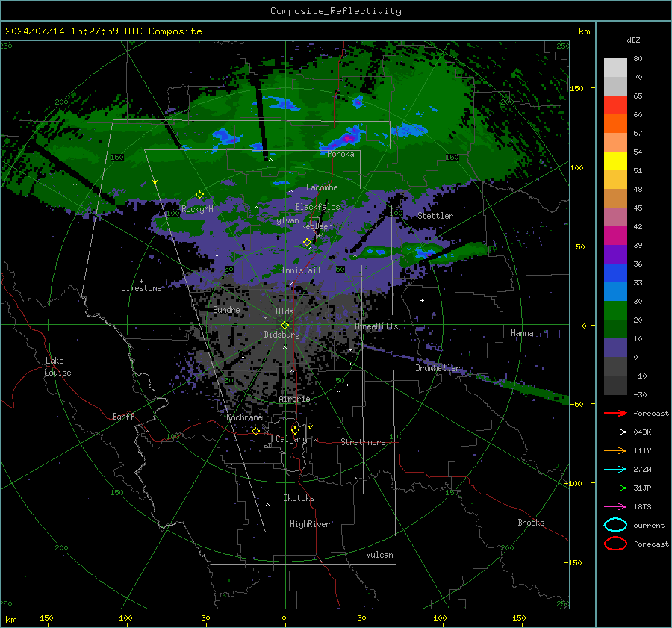
Task: Click the Limestone label on the map
Action: click(x=141, y=288)
